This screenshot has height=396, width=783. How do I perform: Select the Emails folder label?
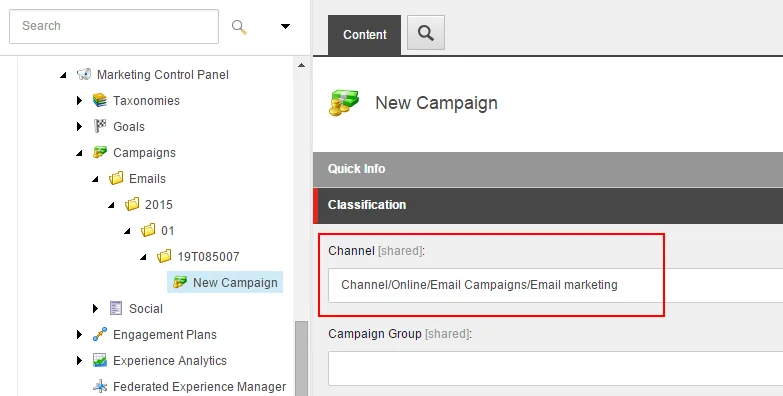click(147, 178)
